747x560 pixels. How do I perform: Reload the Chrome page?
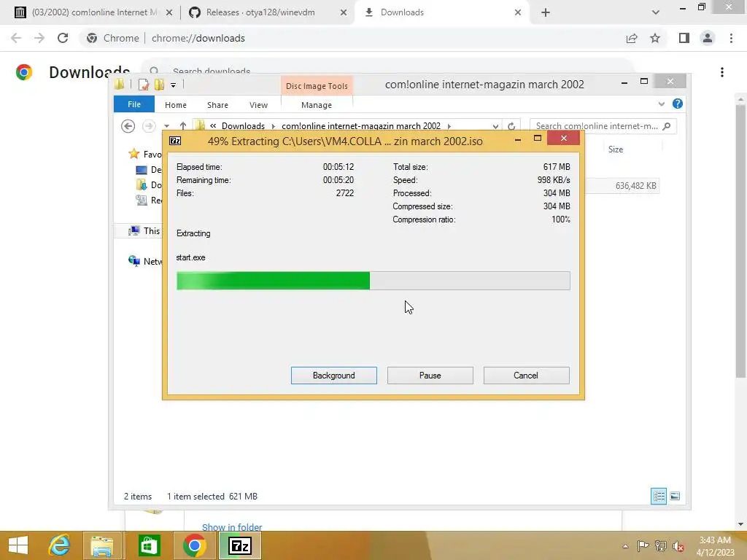(x=63, y=38)
